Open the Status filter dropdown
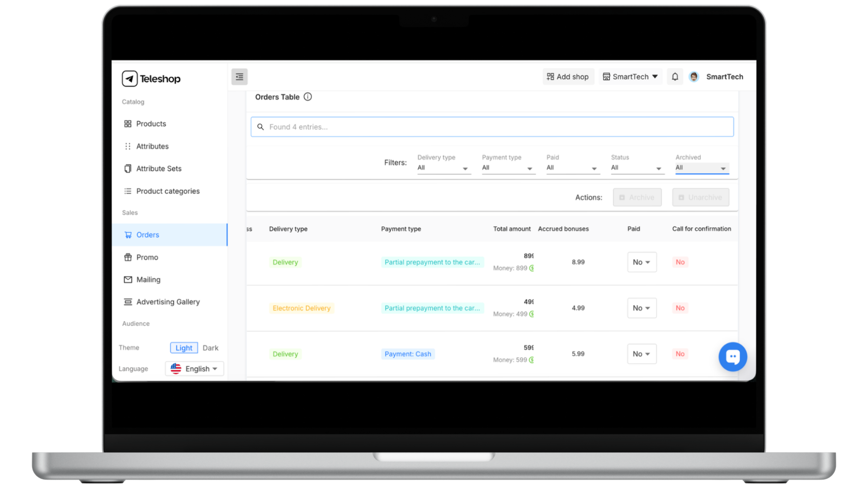The width and height of the screenshot is (868, 488). click(637, 168)
